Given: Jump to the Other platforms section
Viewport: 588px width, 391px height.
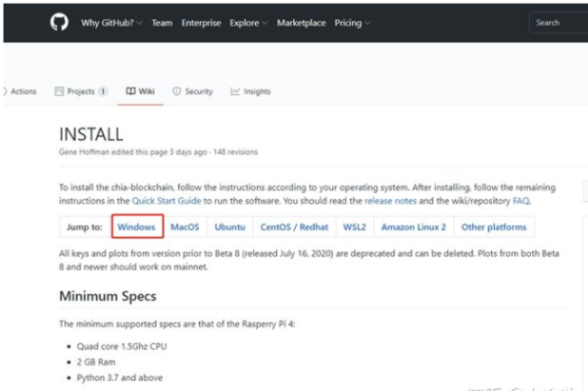Looking at the screenshot, I should [x=494, y=226].
